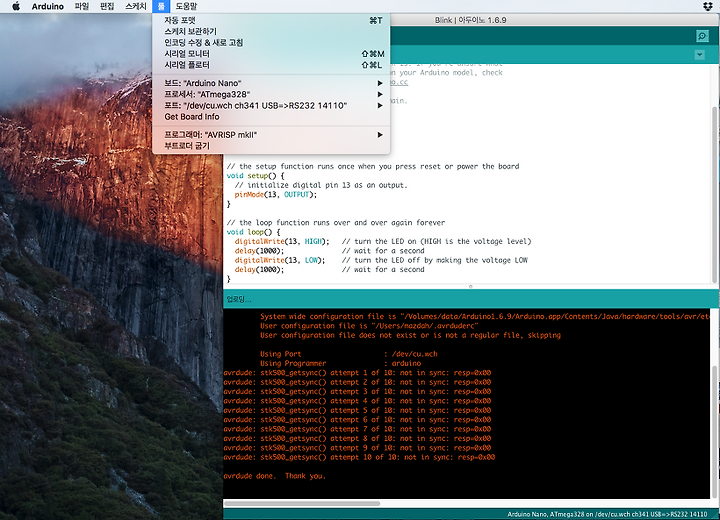Image resolution: width=720 pixels, height=520 pixels.
Task: Open the Apple menu
Action: tap(16, 6)
